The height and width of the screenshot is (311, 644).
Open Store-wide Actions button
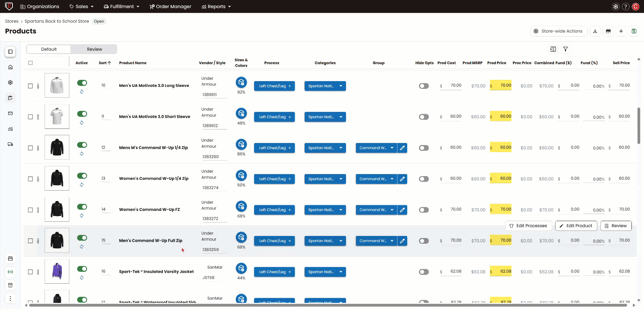559,31
